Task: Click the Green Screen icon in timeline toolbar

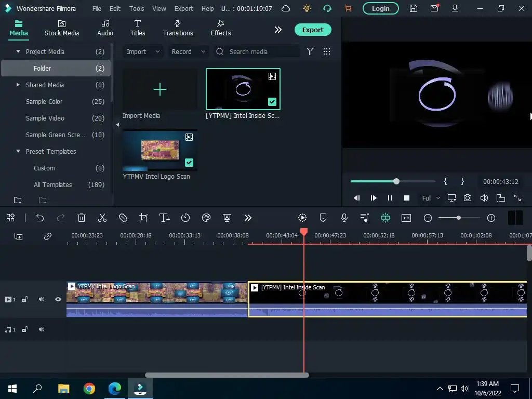Action: [227, 218]
